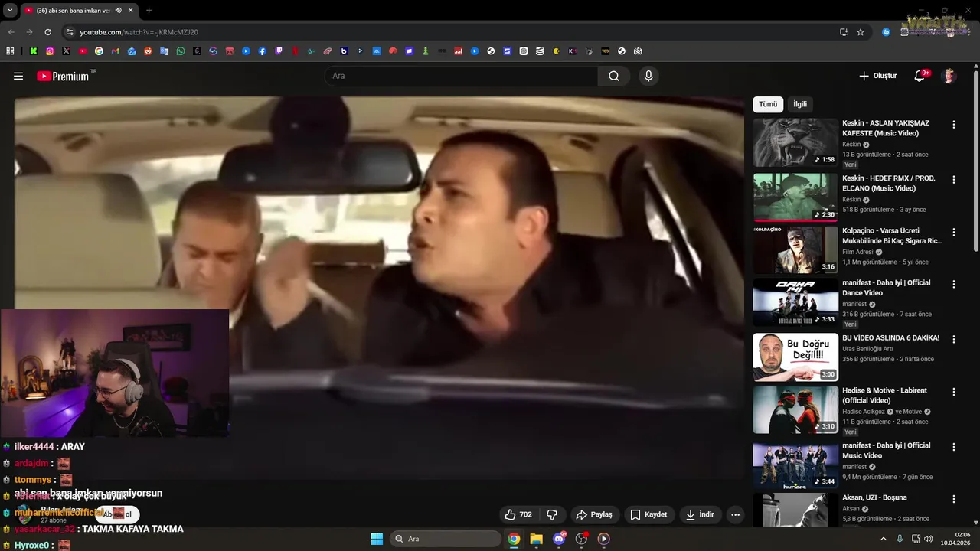Viewport: 980px width, 551px height.
Task: Bookmark this page with star icon
Action: coord(861,32)
